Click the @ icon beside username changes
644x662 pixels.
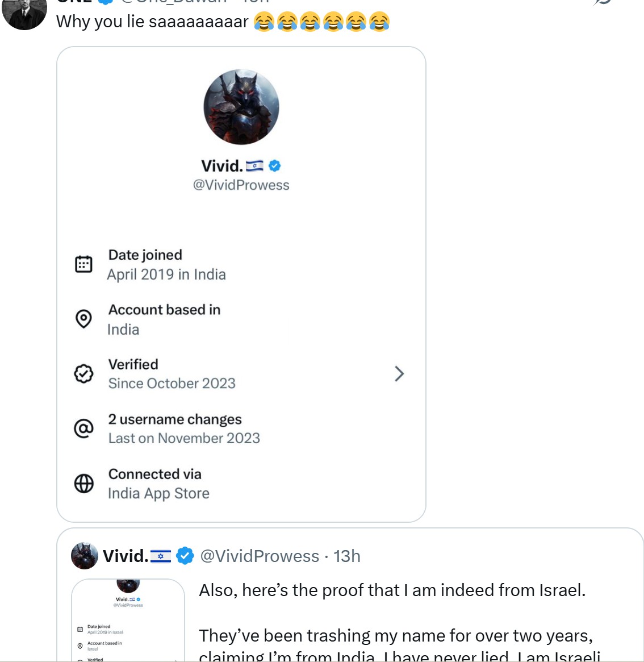click(x=83, y=428)
